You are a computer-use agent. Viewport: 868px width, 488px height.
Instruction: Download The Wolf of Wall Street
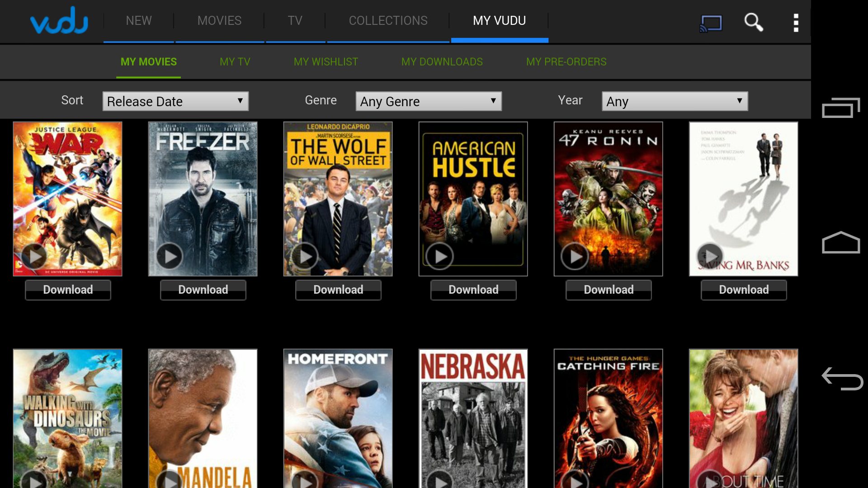[x=338, y=290]
